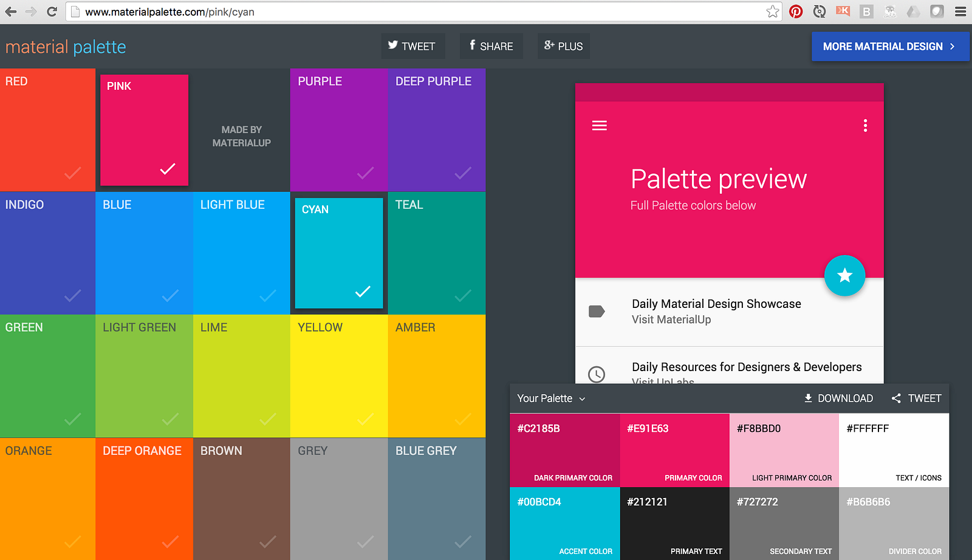Reload the page using the refresh icon

[x=52, y=12]
